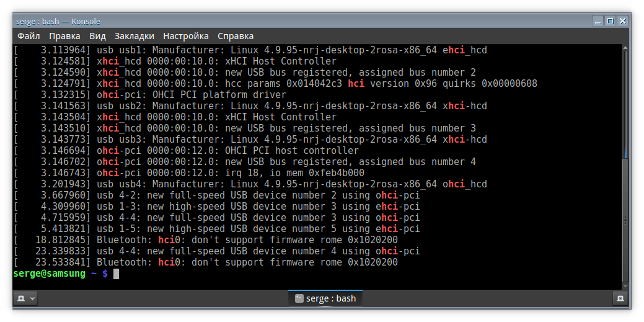Open the Файл menu
Viewport: 644px width, 322px height.
[x=29, y=36]
